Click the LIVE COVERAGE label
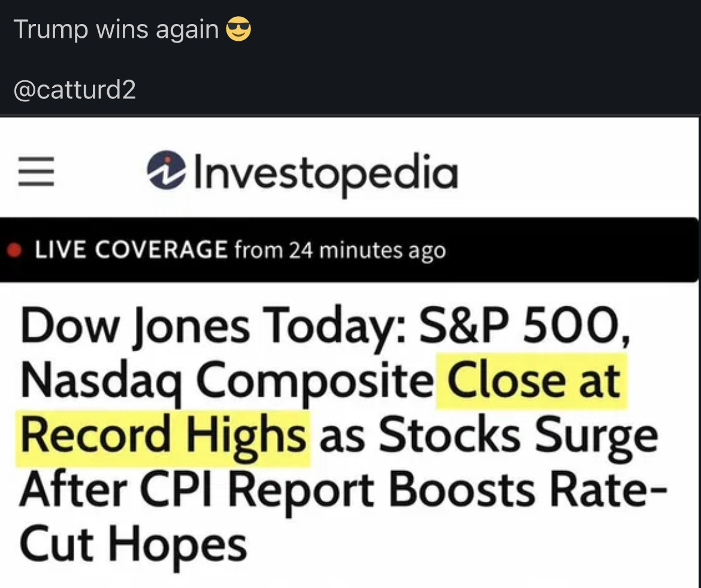 pyautogui.click(x=131, y=249)
